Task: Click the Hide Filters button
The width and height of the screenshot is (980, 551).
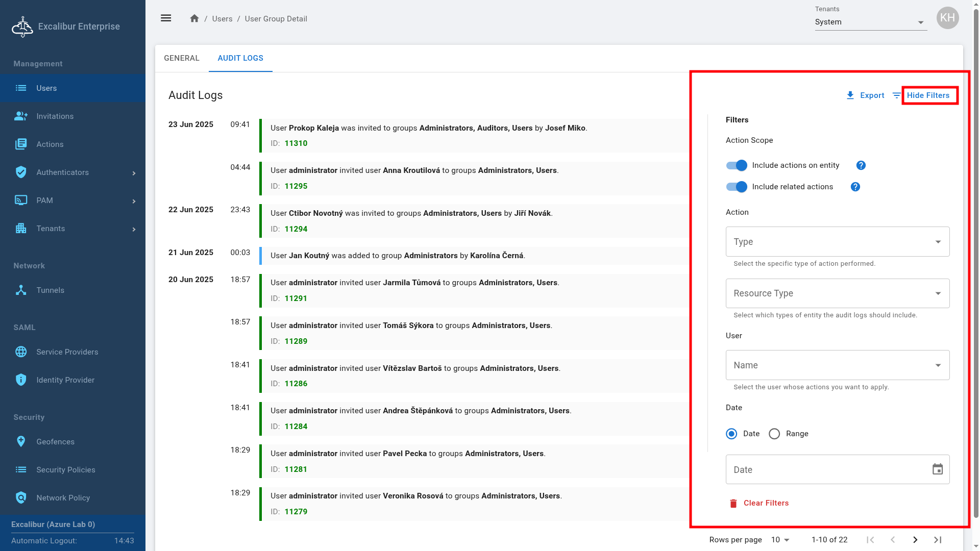Action: 928,95
